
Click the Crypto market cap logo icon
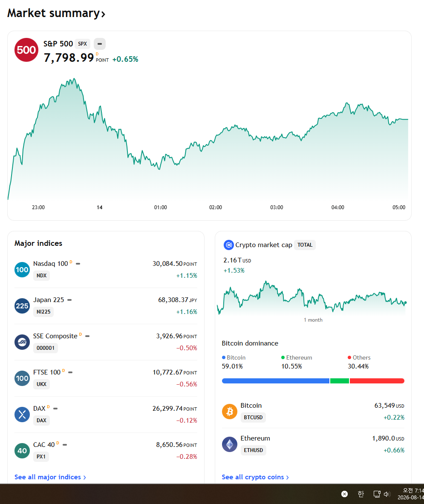click(228, 245)
